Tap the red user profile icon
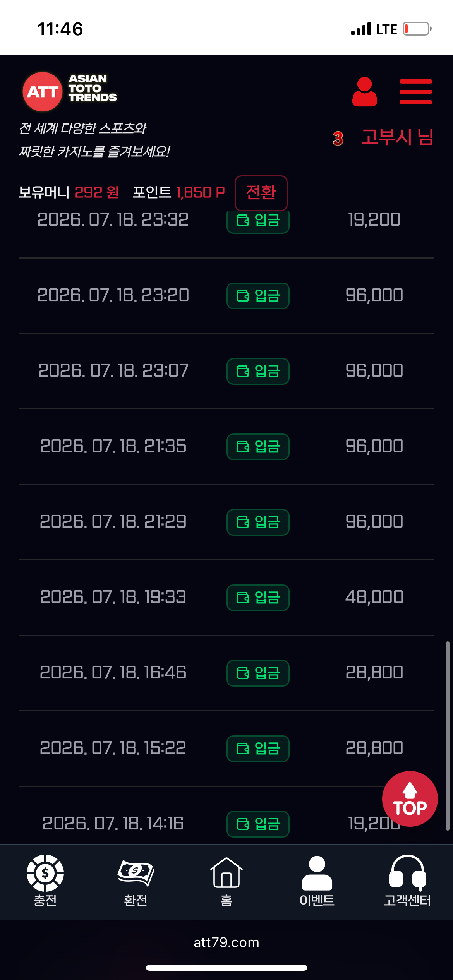This screenshot has width=453, height=980. pos(364,92)
